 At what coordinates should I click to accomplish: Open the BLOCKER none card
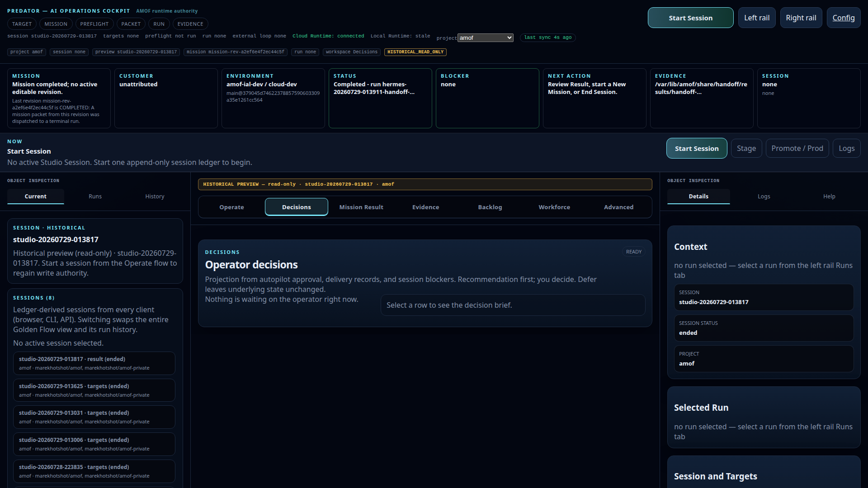(487, 98)
